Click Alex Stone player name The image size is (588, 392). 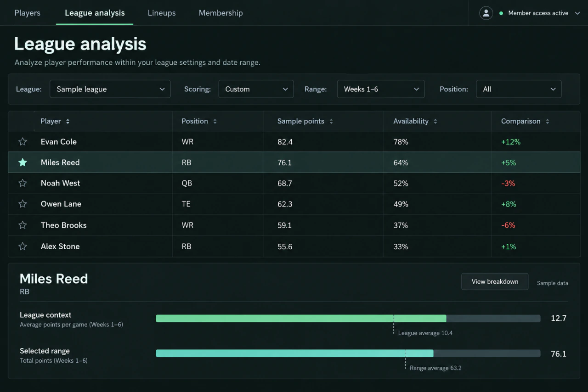(60, 246)
